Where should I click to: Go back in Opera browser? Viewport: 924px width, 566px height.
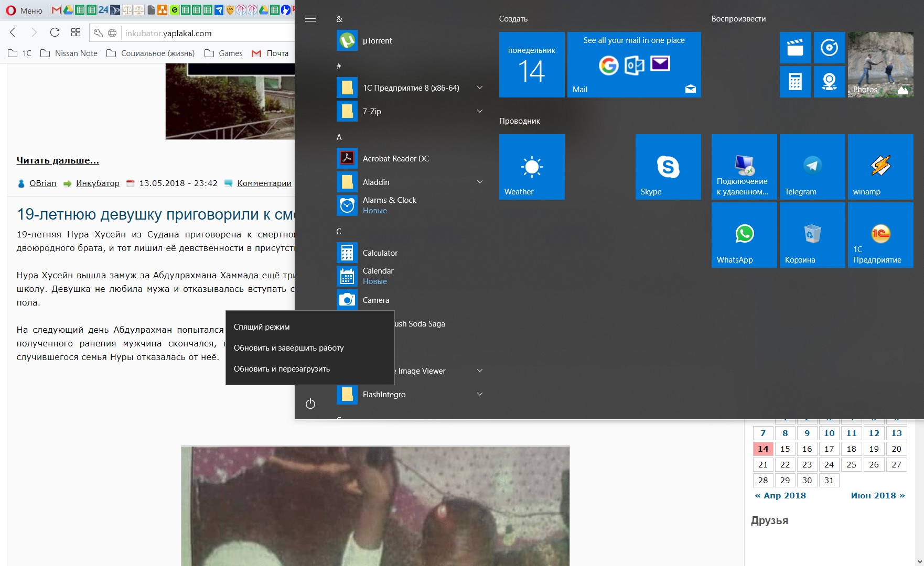coord(13,32)
